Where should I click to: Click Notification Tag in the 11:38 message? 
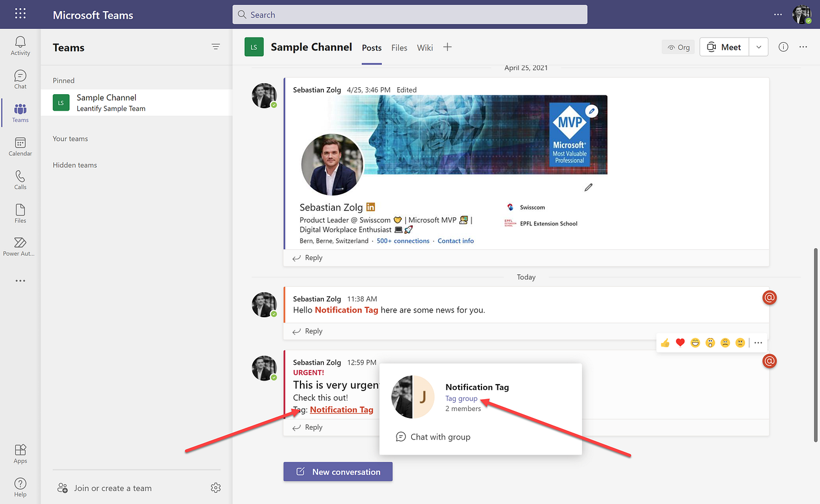347,310
